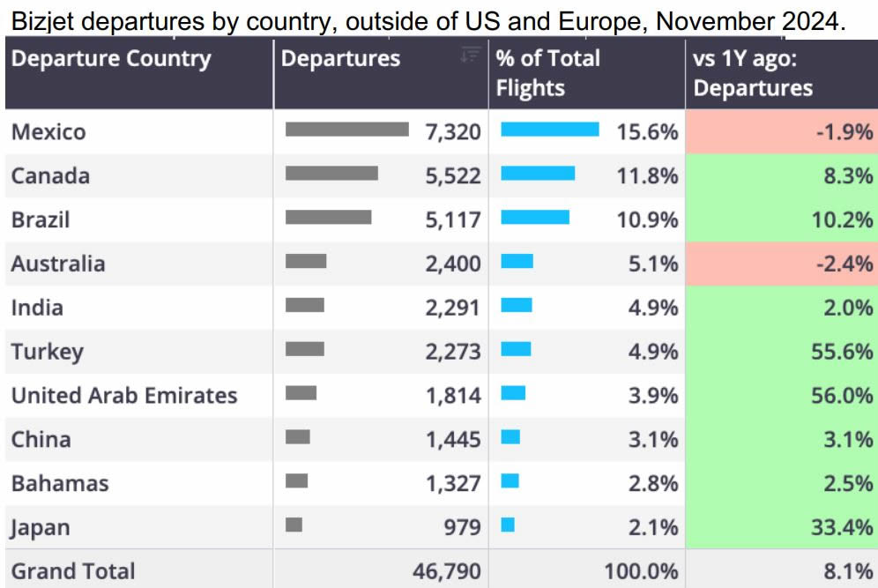Select Bahamas 1,327 departures value
The width and height of the screenshot is (878, 588).
tap(453, 484)
